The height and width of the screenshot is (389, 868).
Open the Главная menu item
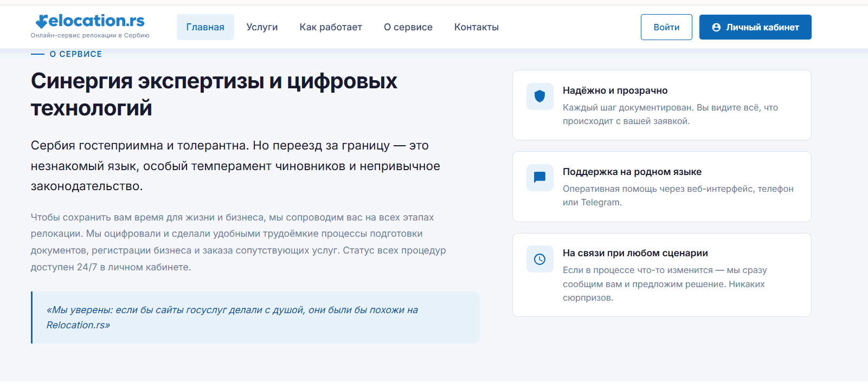pyautogui.click(x=205, y=27)
